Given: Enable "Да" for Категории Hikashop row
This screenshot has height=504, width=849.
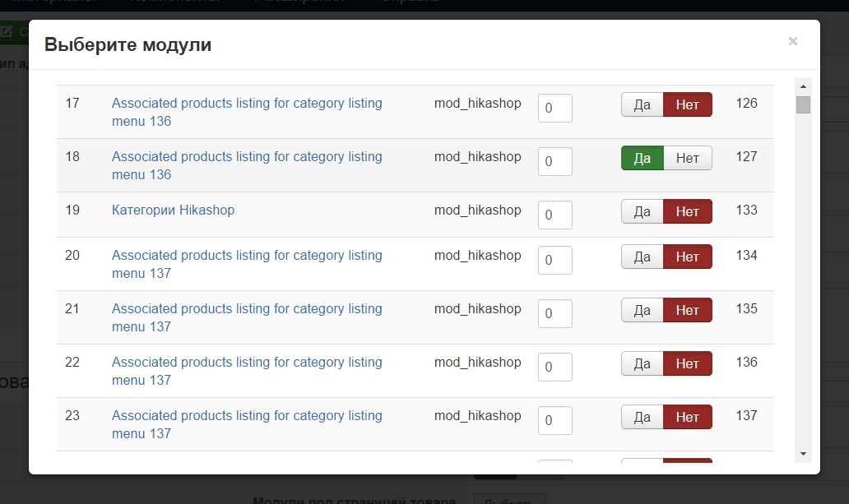Looking at the screenshot, I should point(643,211).
